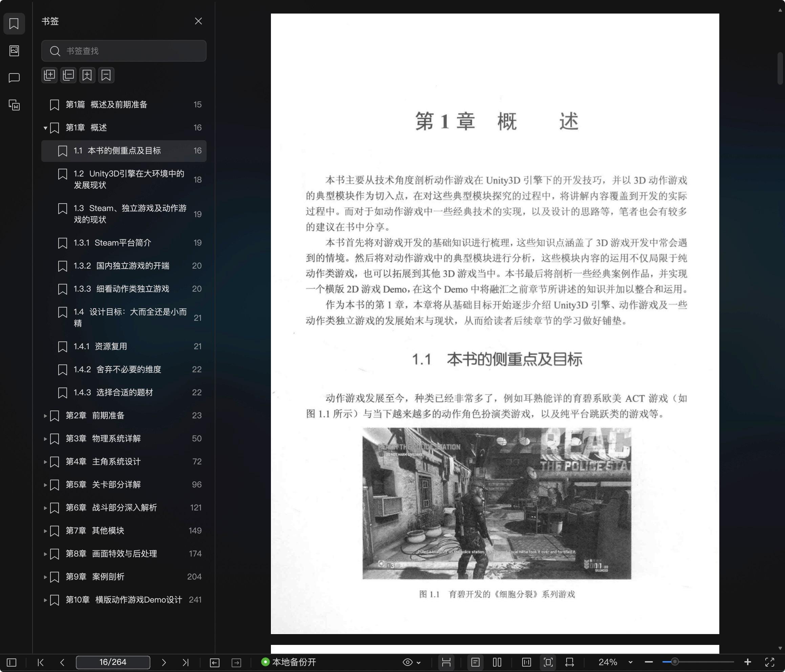This screenshot has width=785, height=672.
Task: Open bookmark 1.4.3 选择合适的题材
Action: click(x=124, y=392)
